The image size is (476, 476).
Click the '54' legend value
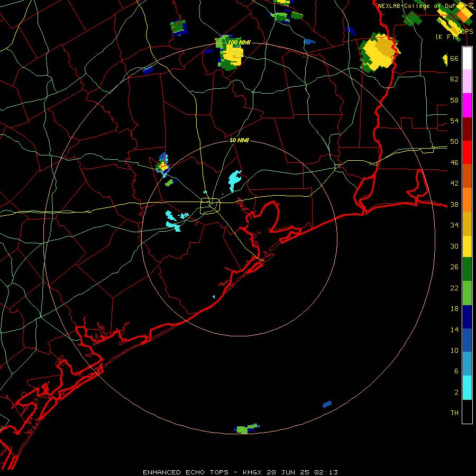[x=454, y=121]
